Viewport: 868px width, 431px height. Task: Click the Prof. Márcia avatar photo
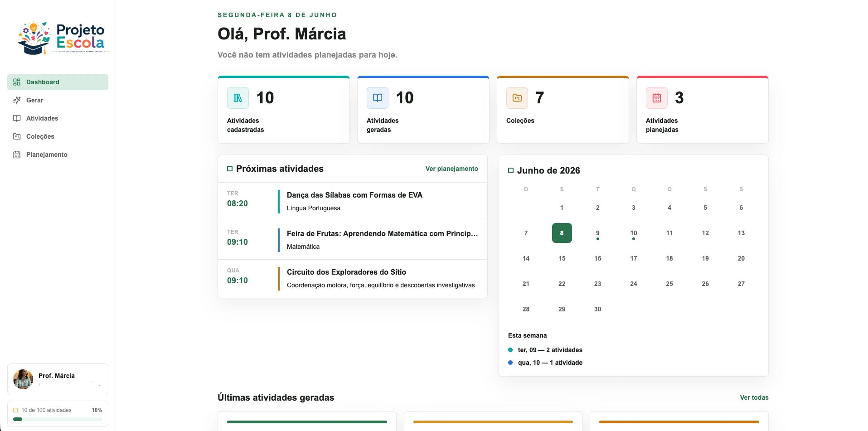tap(23, 379)
